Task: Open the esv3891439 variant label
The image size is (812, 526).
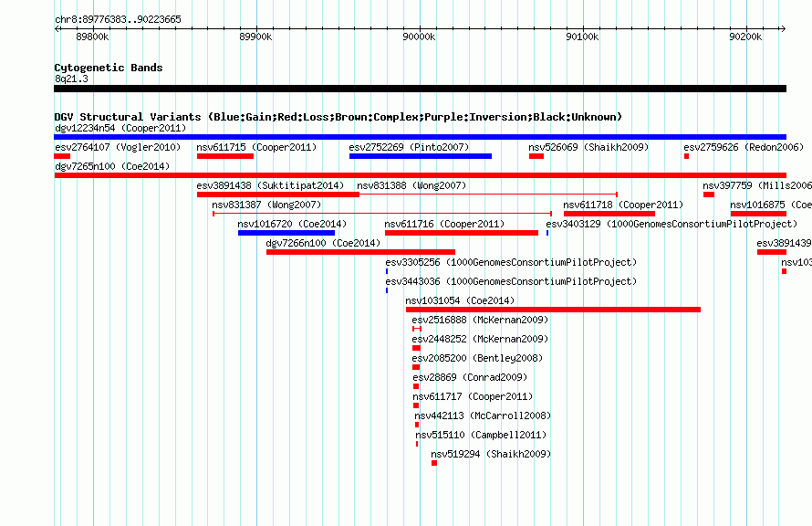Action: click(784, 243)
